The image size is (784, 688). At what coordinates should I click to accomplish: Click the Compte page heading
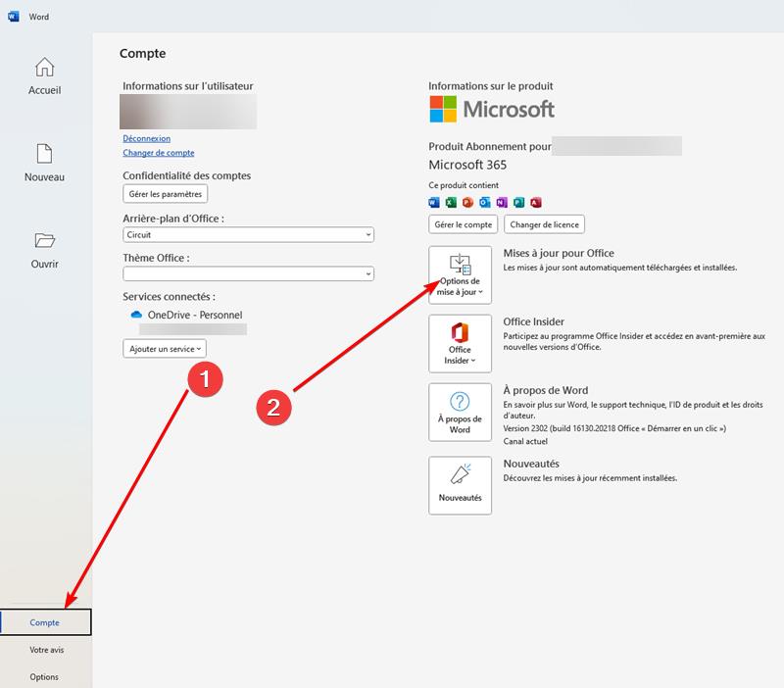[x=142, y=54]
